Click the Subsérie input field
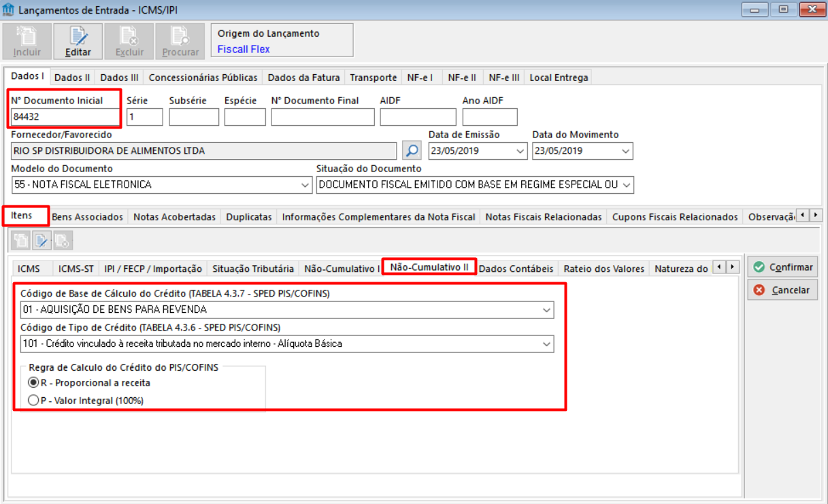The height and width of the screenshot is (504, 828). tap(194, 117)
